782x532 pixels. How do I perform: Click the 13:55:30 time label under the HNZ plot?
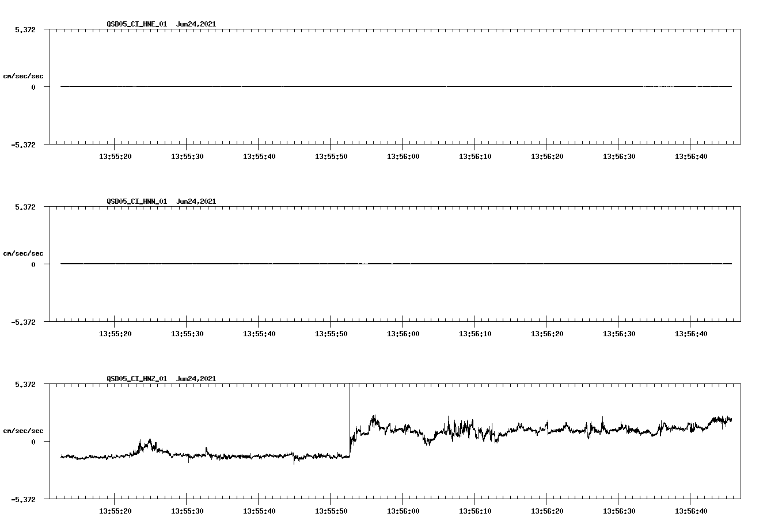(187, 511)
